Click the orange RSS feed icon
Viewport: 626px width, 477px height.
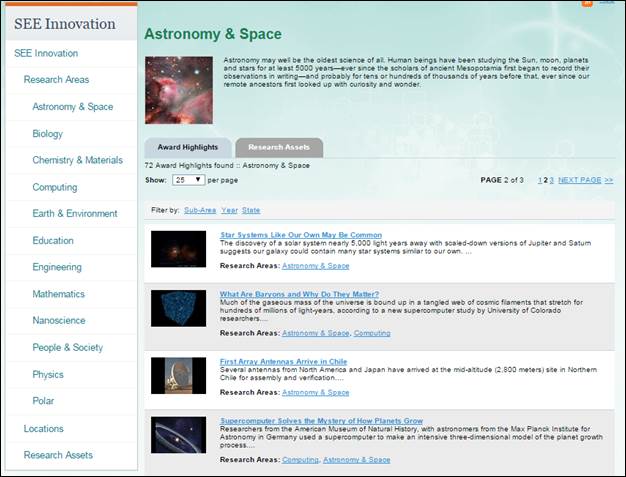[587, 3]
